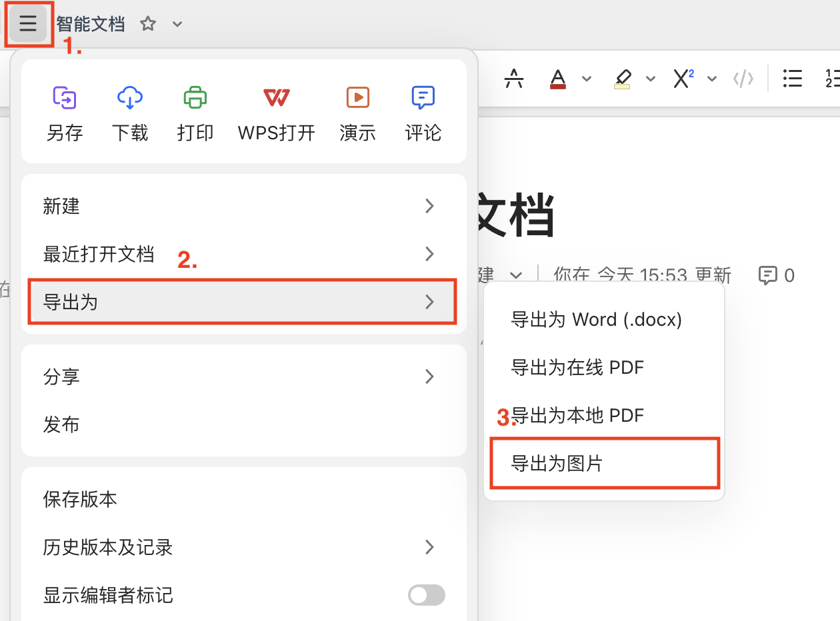
Task: Toggle the 显示编辑者标记 switch
Action: (427, 595)
